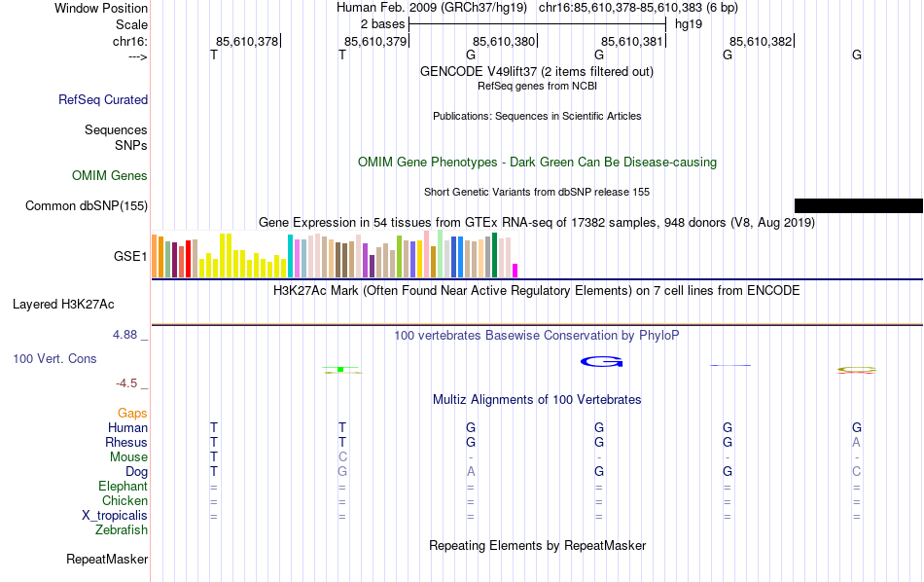This screenshot has height=582, width=924.
Task: Click the X_tropicalis species row label
Action: coord(115,516)
